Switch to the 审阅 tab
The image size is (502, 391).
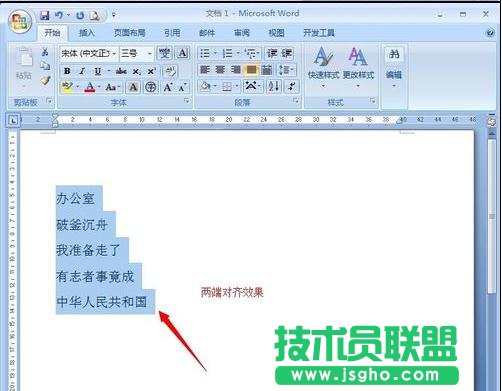point(242,33)
